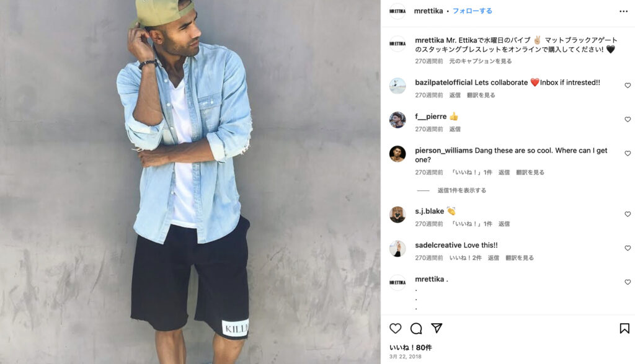Like the post with the heart icon
Viewport: 635px width, 364px height.
(x=395, y=329)
